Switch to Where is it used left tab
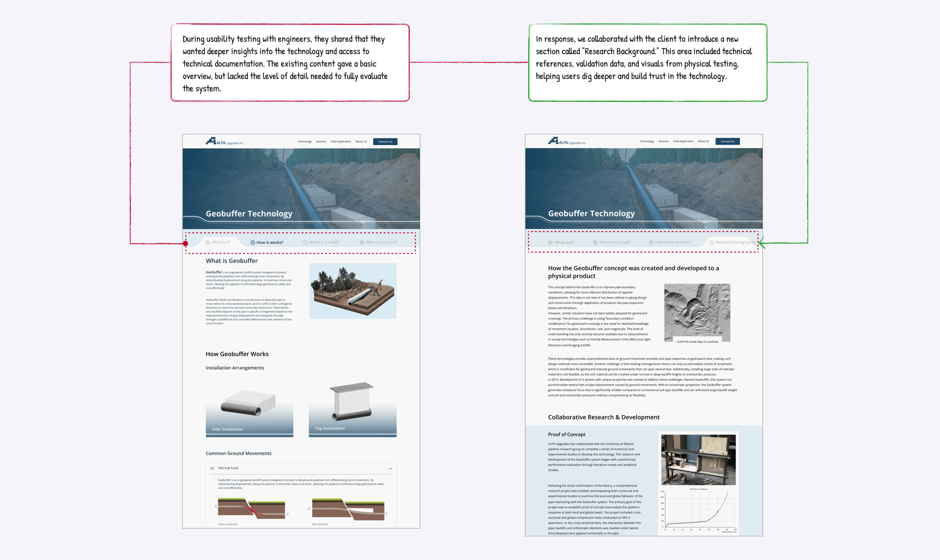940x560 pixels. tap(381, 242)
